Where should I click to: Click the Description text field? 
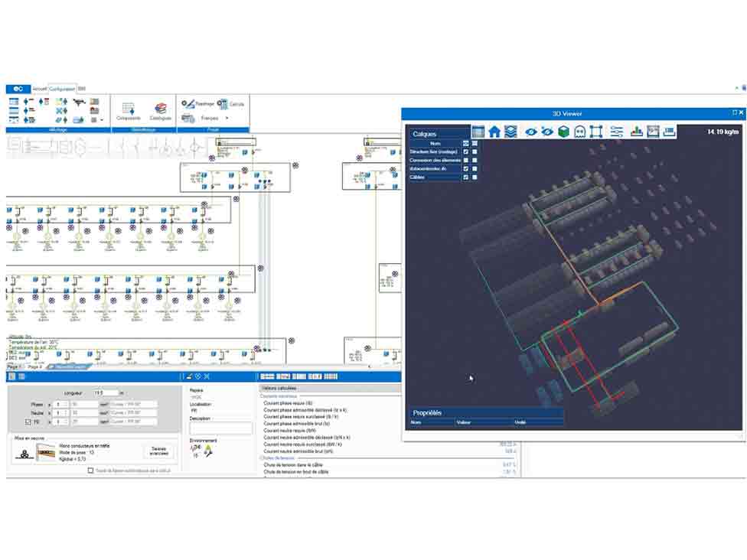pos(220,428)
